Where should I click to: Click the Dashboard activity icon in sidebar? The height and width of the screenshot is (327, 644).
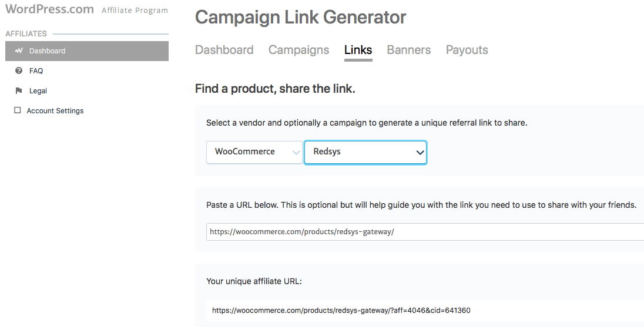click(19, 51)
